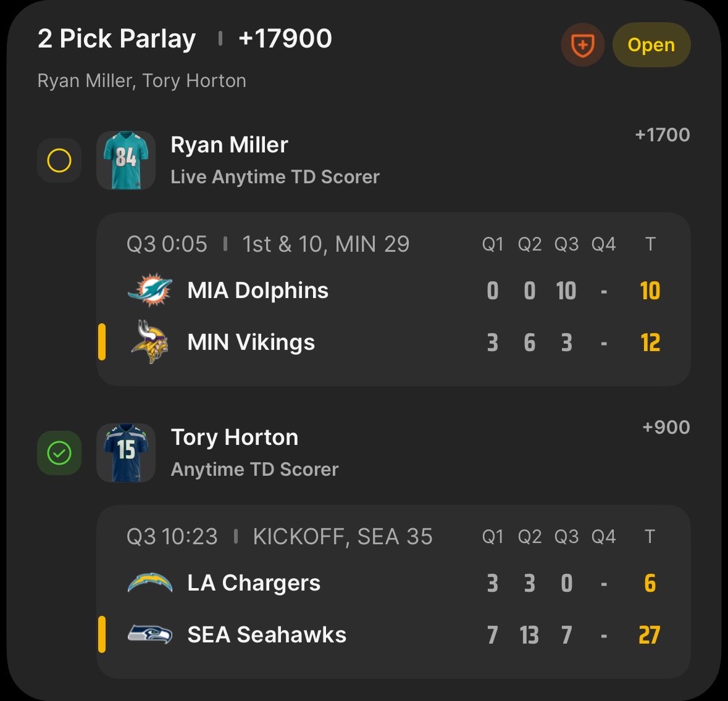
Task: Tap the SEA Seahawks team logo
Action: [150, 634]
